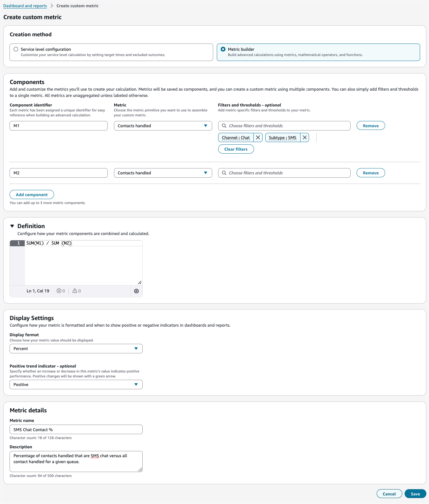The width and height of the screenshot is (429, 504).
Task: Remove the Channel : Chat filter chip
Action: pos(258,137)
